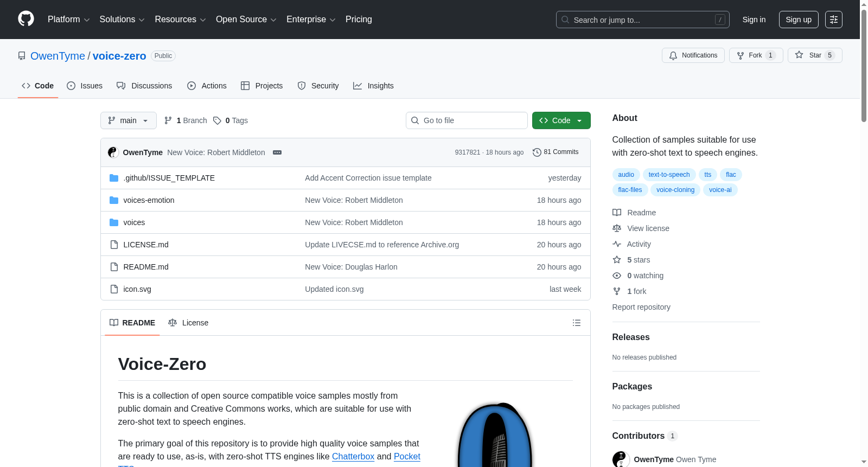The width and height of the screenshot is (868, 467).
Task: Fork the voice-zero repository
Action: [x=756, y=55]
